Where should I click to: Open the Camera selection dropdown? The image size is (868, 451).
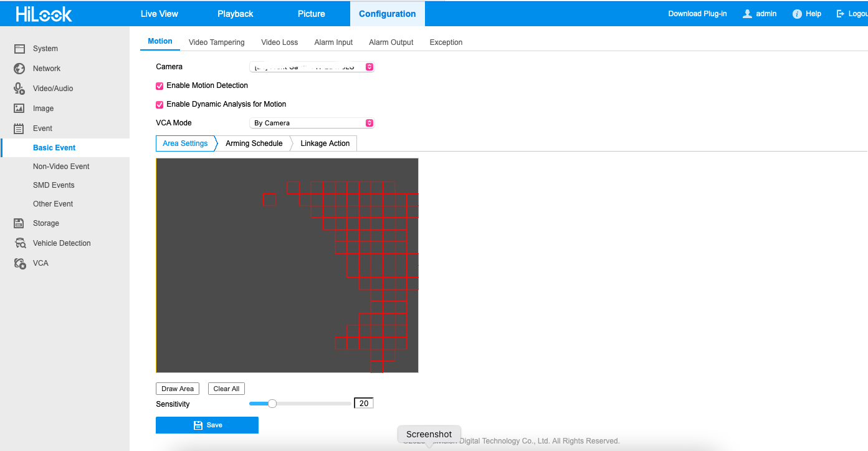312,67
